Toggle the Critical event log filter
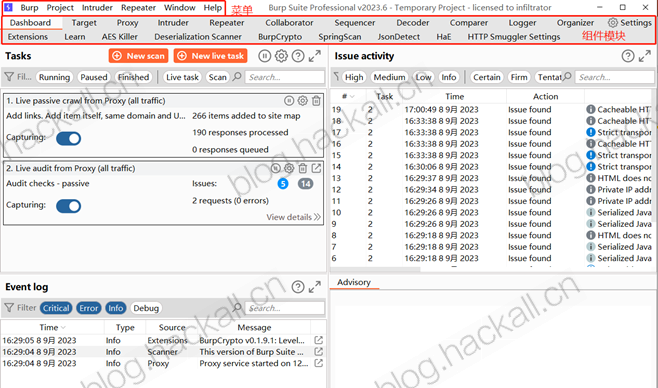Screen dimensions: 658x388 [x=56, y=308]
